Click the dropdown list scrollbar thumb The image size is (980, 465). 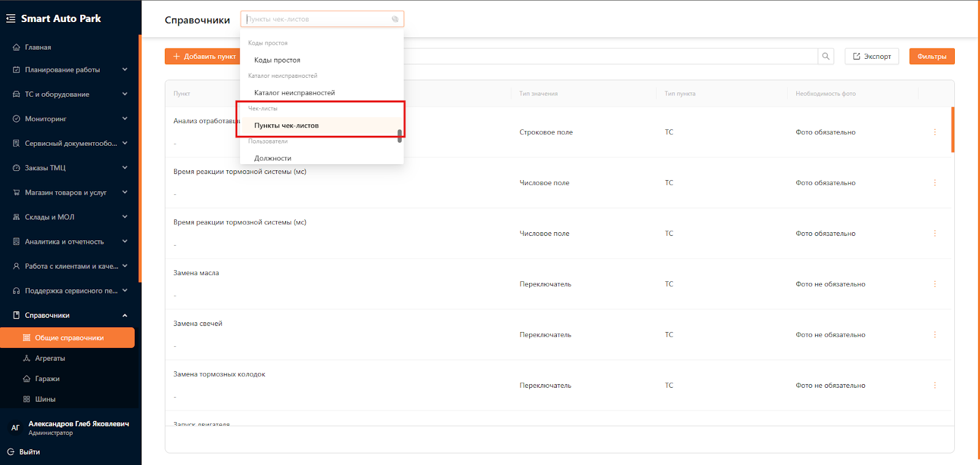pos(399,136)
